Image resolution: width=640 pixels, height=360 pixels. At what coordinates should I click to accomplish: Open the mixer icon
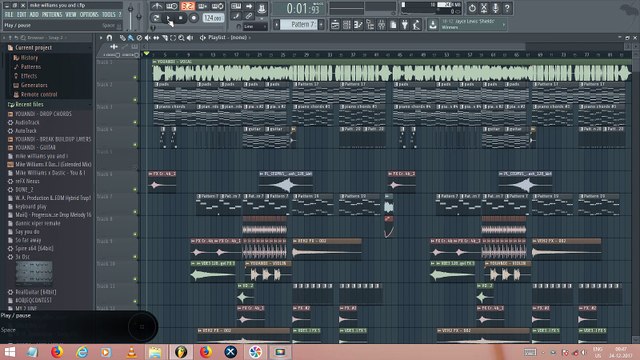click(381, 25)
